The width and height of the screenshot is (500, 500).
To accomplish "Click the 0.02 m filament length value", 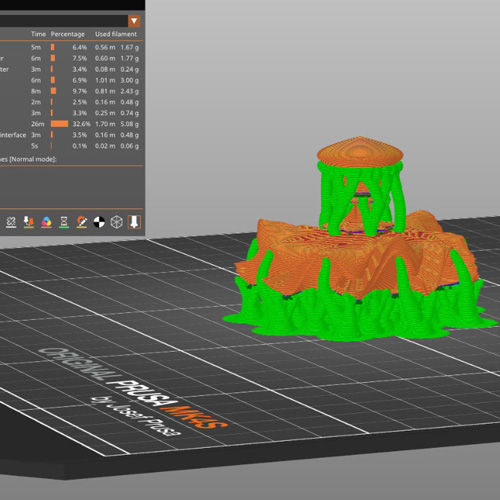I will click(105, 146).
